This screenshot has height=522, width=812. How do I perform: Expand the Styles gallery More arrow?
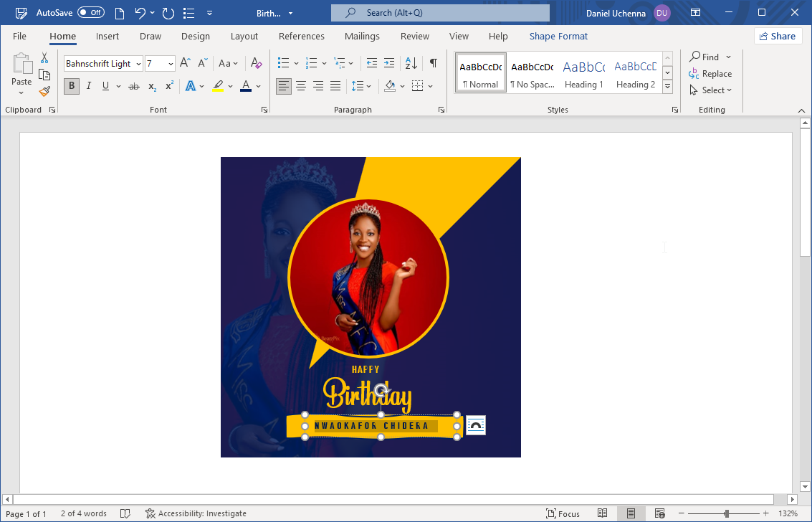click(x=667, y=86)
